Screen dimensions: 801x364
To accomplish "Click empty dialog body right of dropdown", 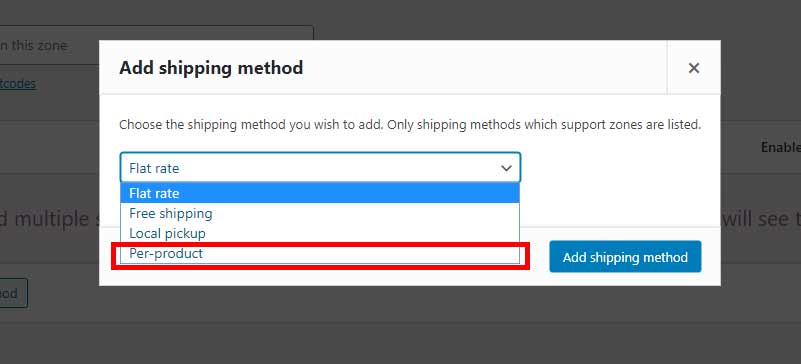I will click(x=613, y=168).
